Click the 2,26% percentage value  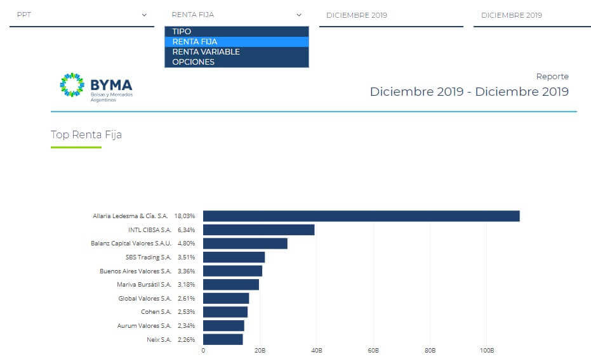[x=187, y=339]
